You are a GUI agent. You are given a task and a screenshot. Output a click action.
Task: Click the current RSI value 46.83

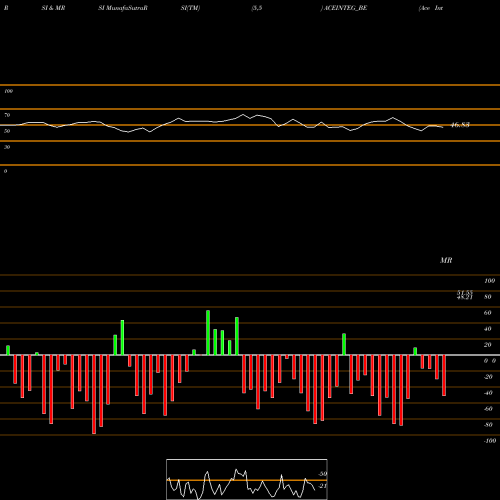coord(460,125)
